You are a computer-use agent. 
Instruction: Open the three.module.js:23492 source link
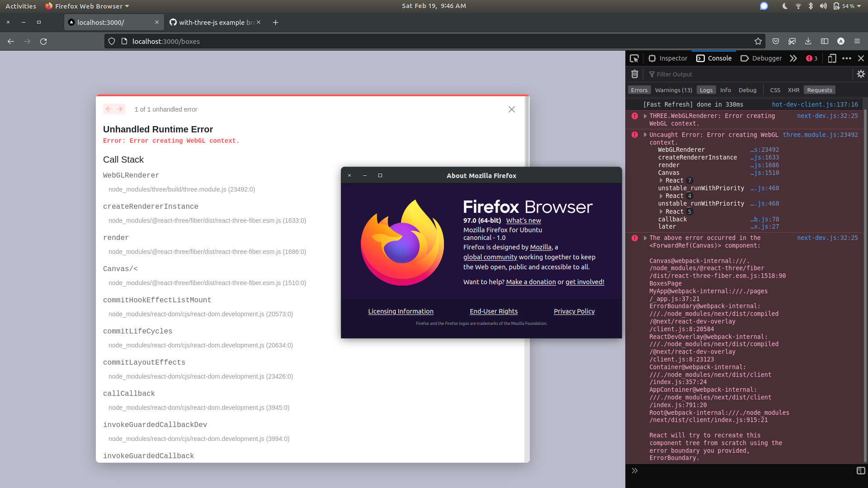pyautogui.click(x=820, y=135)
